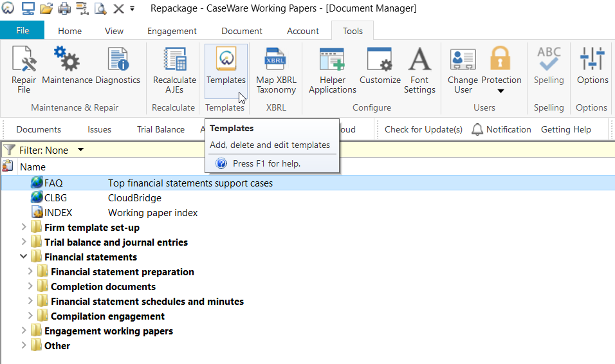Viewport: 615px width, 364px height.
Task: Select the Compilation engagement folder label
Action: click(x=108, y=316)
